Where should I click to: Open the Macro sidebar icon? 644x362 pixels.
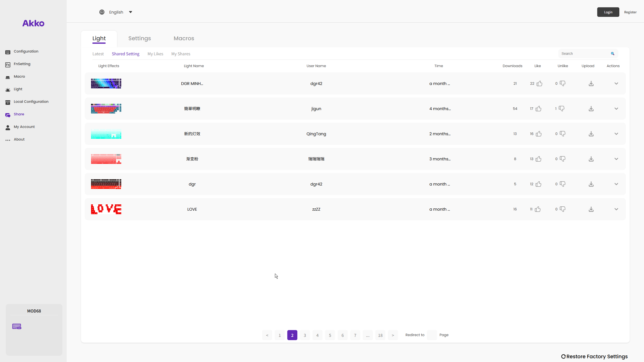(x=8, y=77)
